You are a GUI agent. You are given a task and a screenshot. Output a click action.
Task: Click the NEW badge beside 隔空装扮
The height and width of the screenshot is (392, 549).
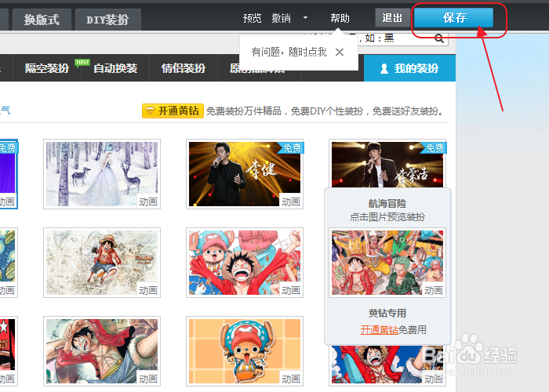point(82,62)
